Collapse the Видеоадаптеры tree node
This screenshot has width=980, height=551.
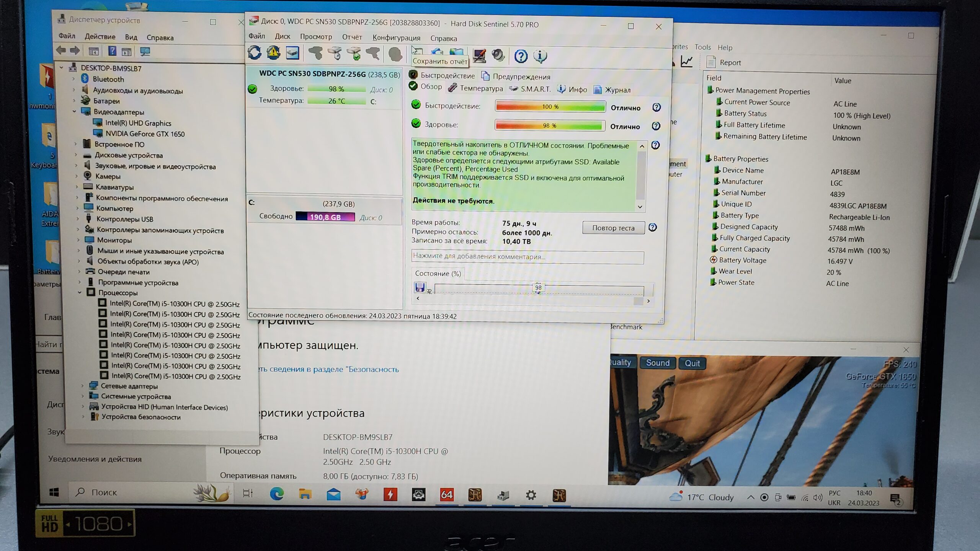pyautogui.click(x=75, y=111)
